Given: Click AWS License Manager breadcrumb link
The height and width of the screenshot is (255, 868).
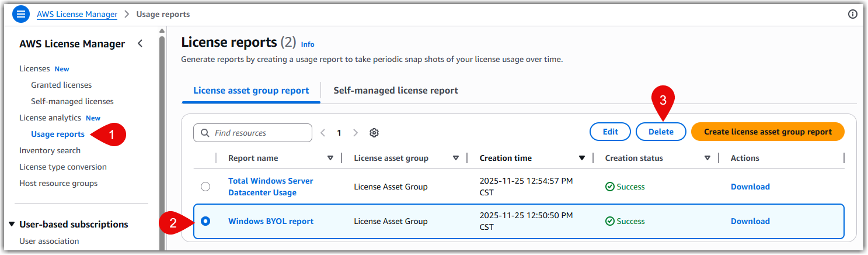Looking at the screenshot, I should coord(77,14).
